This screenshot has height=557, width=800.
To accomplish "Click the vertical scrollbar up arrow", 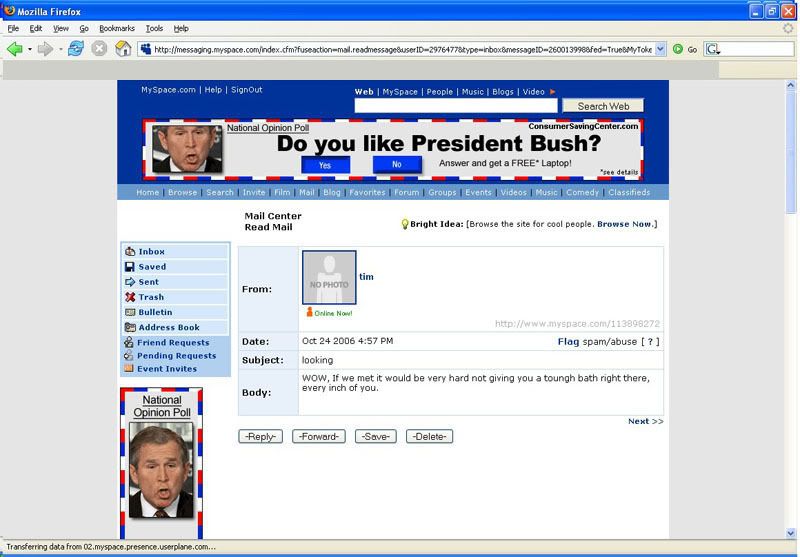I will click(x=791, y=86).
